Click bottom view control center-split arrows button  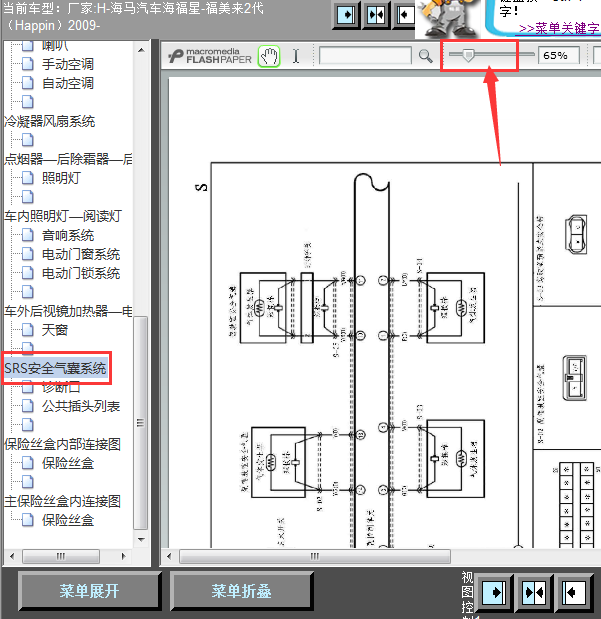534,592
